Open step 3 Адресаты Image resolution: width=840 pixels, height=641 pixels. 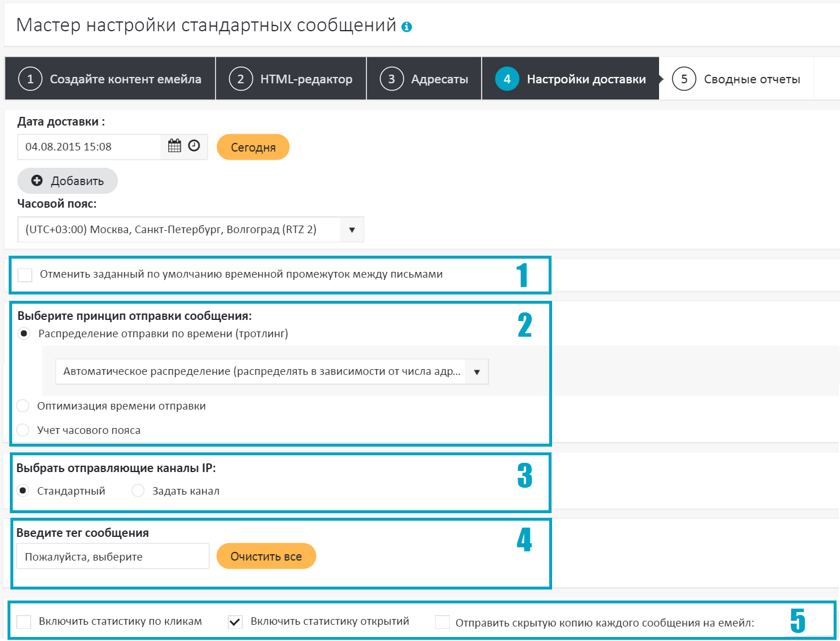(x=424, y=79)
